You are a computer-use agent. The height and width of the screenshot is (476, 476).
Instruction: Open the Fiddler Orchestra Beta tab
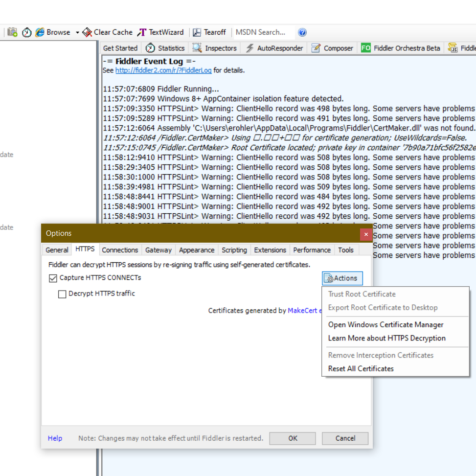tap(400, 48)
